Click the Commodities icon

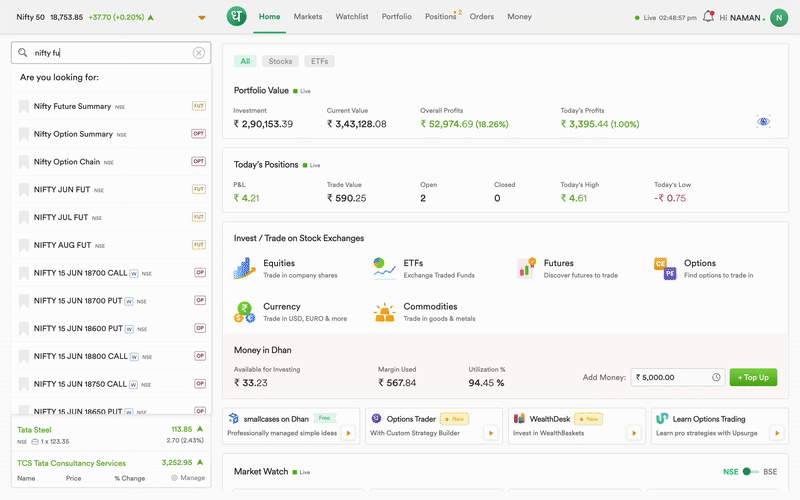[385, 312]
